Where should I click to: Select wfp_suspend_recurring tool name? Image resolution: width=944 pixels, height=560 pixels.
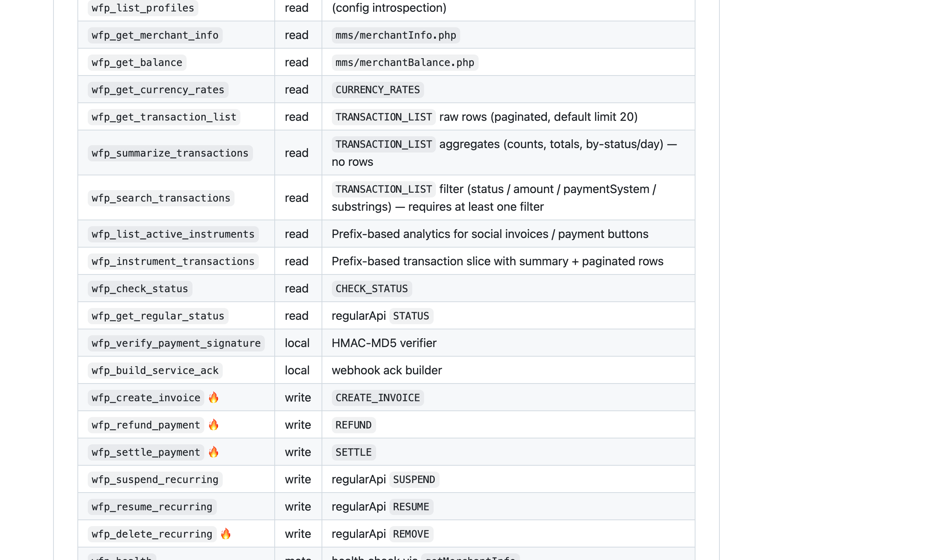tap(155, 479)
